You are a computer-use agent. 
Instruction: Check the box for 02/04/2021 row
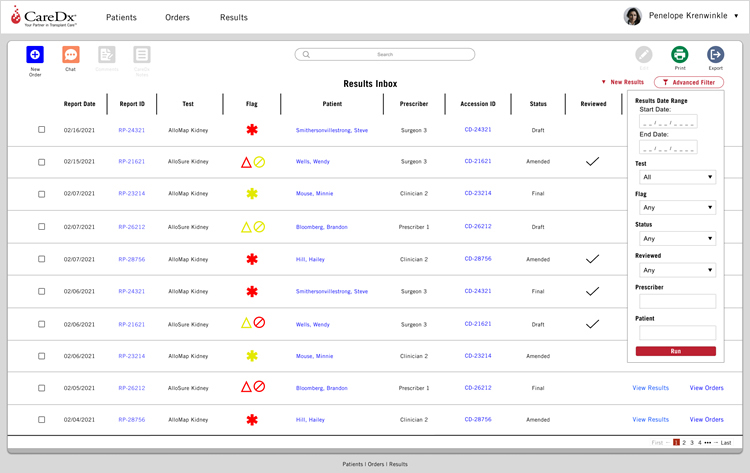(x=42, y=419)
